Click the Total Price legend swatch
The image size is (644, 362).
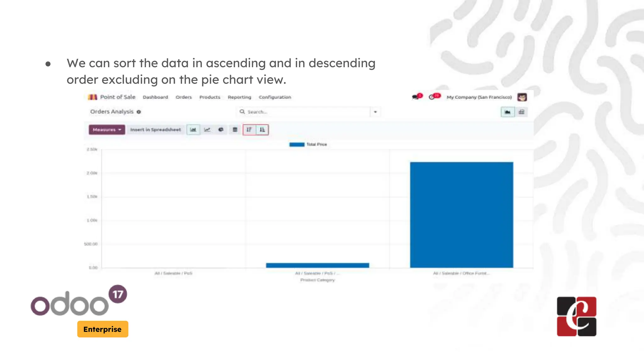click(x=297, y=145)
